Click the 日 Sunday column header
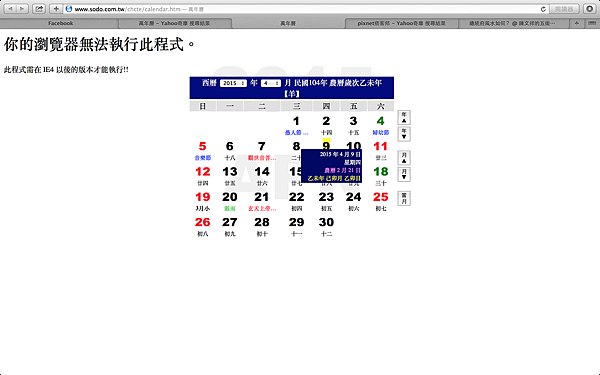 202,106
